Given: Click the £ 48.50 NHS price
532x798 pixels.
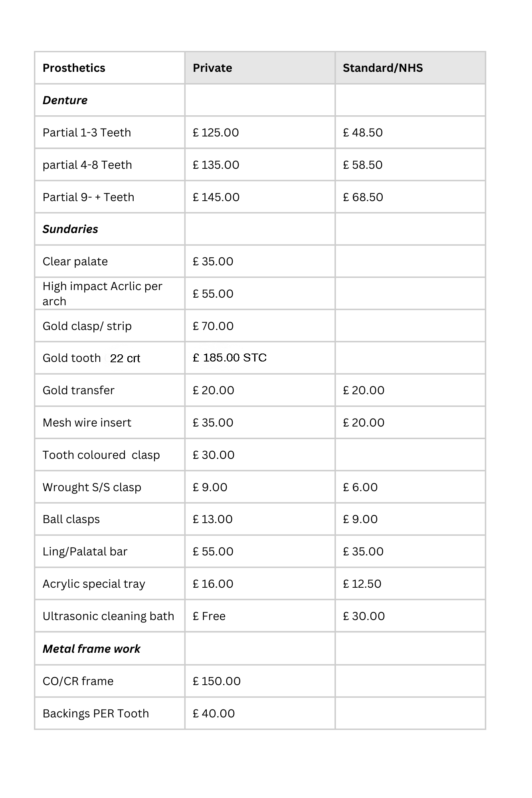Looking at the screenshot, I should coord(363,132).
